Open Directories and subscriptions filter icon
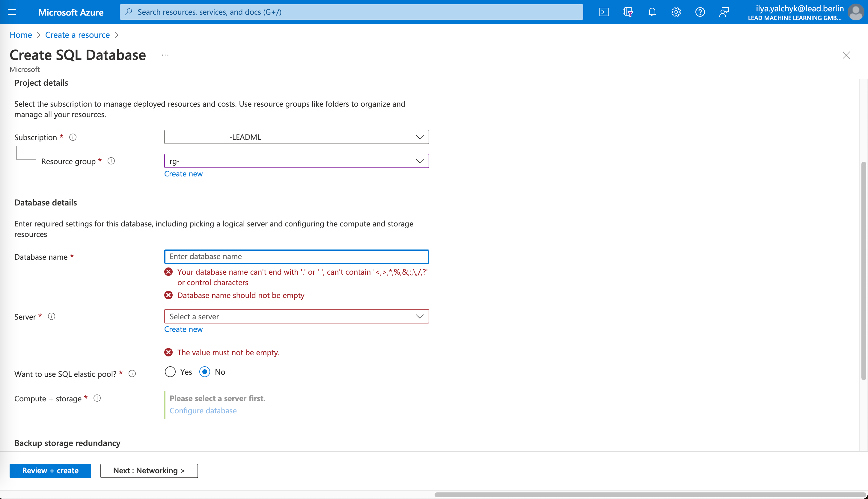This screenshot has width=868, height=499. coord(628,12)
